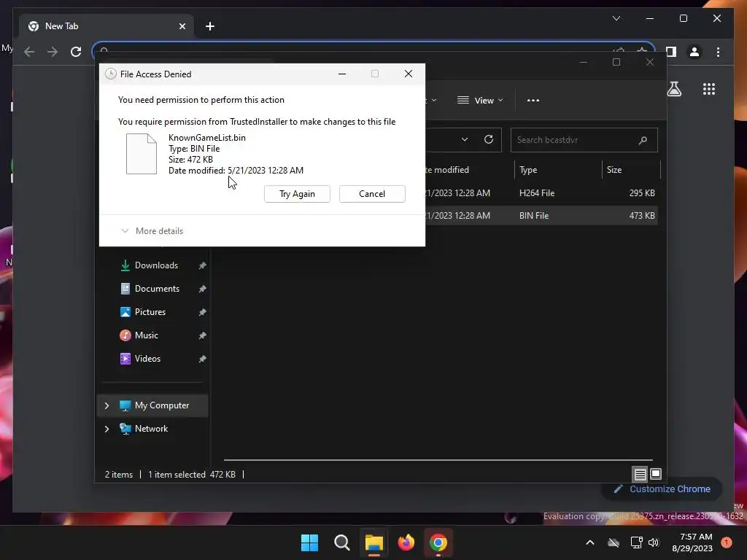
Task: Click the pin icon beside Documents
Action: 203,289
